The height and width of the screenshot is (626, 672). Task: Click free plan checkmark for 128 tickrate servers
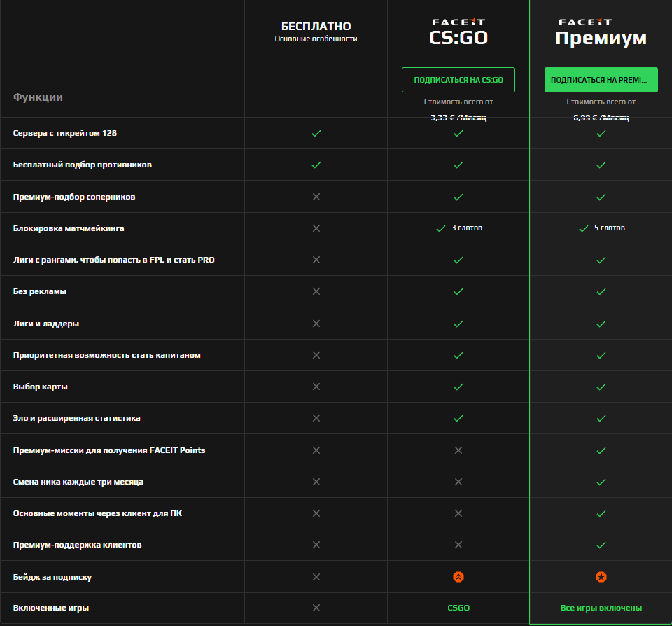(316, 133)
